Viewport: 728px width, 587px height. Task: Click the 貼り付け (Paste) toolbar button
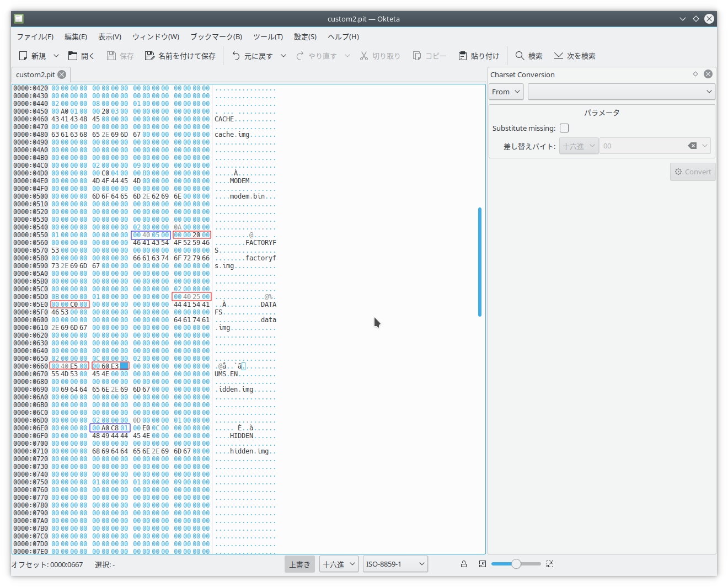pyautogui.click(x=479, y=56)
